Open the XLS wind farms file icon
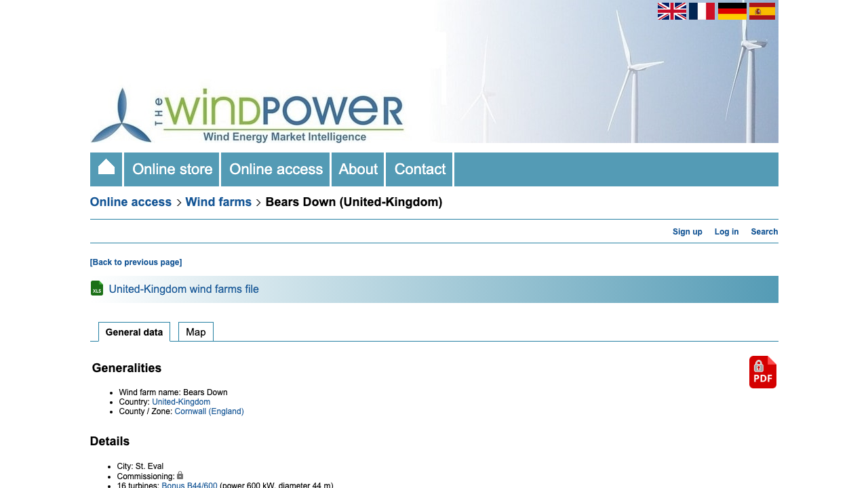This screenshot has width=868, height=488. (97, 288)
